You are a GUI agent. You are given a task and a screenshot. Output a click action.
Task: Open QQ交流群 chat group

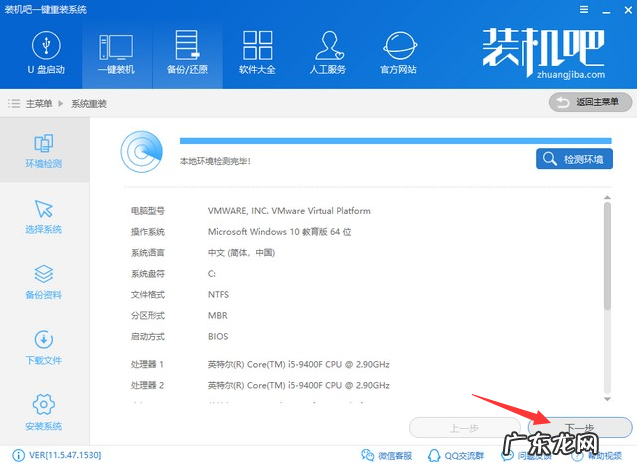tap(456, 456)
